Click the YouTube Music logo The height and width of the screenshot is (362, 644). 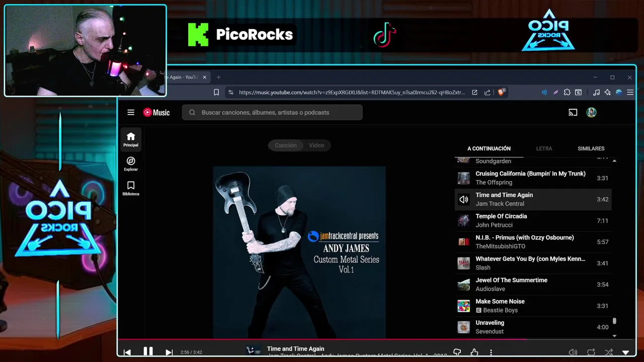[156, 113]
